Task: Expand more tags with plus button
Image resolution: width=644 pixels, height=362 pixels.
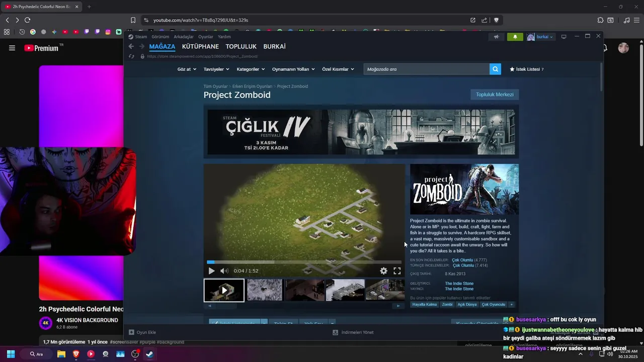Action: point(511,305)
